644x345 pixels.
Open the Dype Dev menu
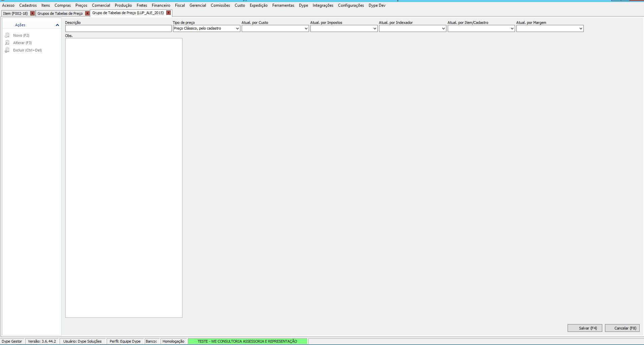377,5
